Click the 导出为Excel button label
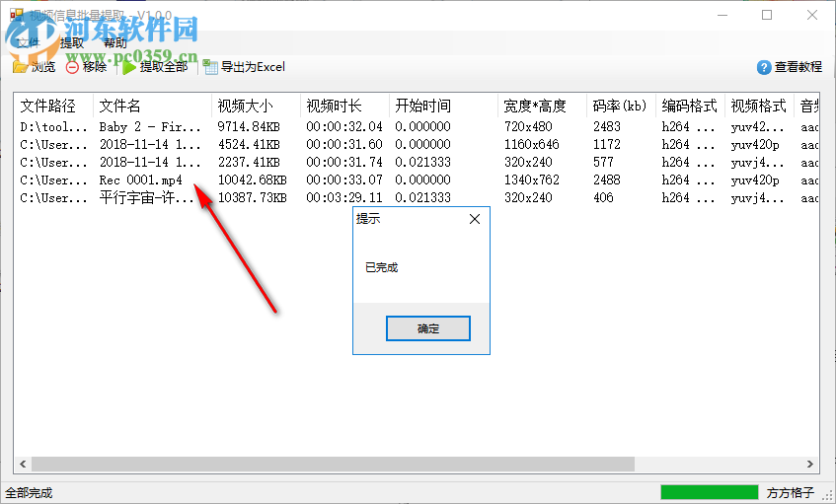This screenshot has height=504, width=836. 253,67
